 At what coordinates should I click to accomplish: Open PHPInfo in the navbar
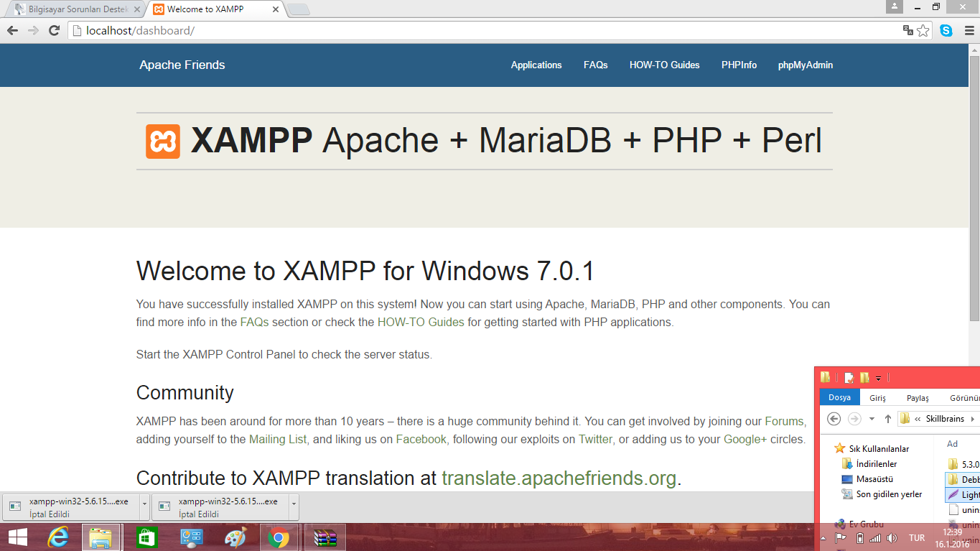click(739, 65)
